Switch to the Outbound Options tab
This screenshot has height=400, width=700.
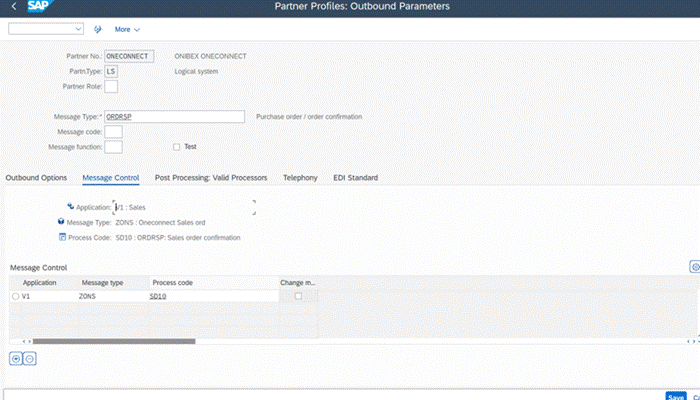(36, 177)
